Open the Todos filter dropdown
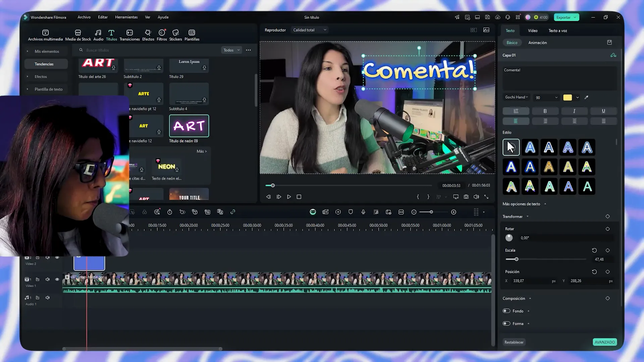 (x=231, y=50)
